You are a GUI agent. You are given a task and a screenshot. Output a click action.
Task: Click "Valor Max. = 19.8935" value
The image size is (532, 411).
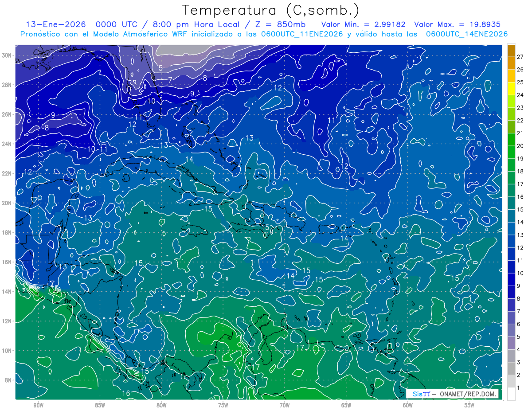click(x=458, y=25)
